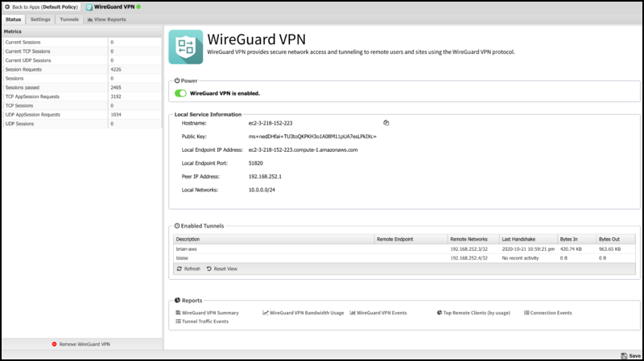644x361 pixels.
Task: Click Remove WireGuard VPN button
Action: click(x=81, y=344)
